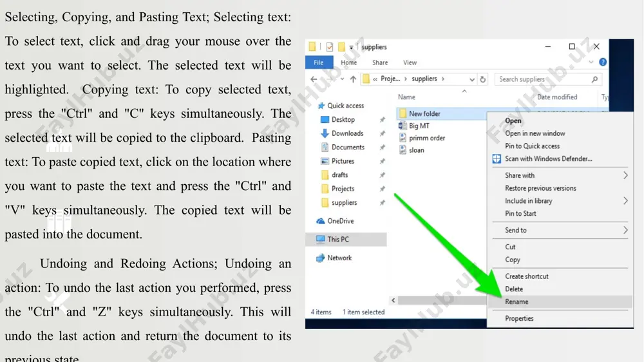The height and width of the screenshot is (362, 644).
Task: Select This PC in navigation pane
Action: click(x=346, y=239)
